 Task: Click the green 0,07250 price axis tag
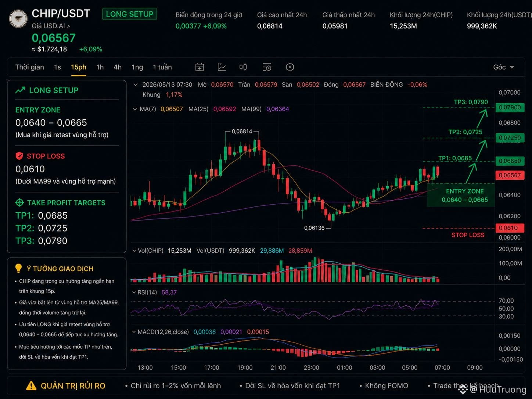[510, 138]
